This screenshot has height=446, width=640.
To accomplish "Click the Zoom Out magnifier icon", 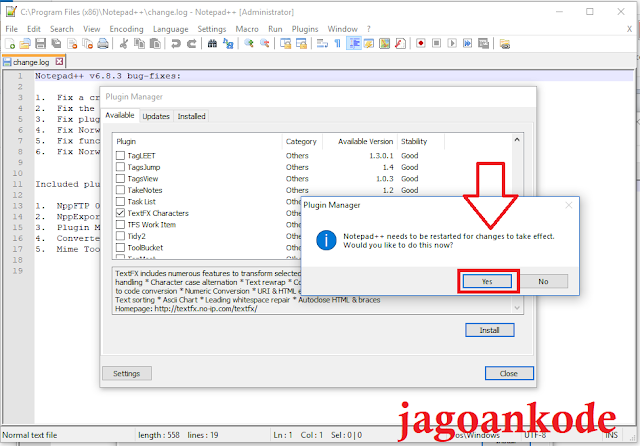I will click(x=264, y=44).
